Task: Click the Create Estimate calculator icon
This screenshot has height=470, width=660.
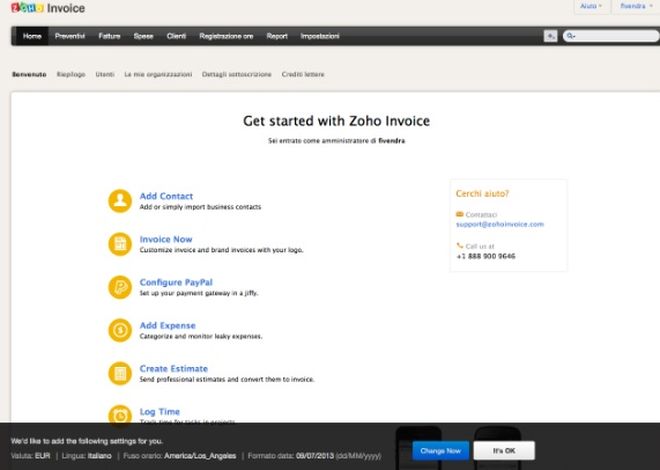Action: [120, 373]
